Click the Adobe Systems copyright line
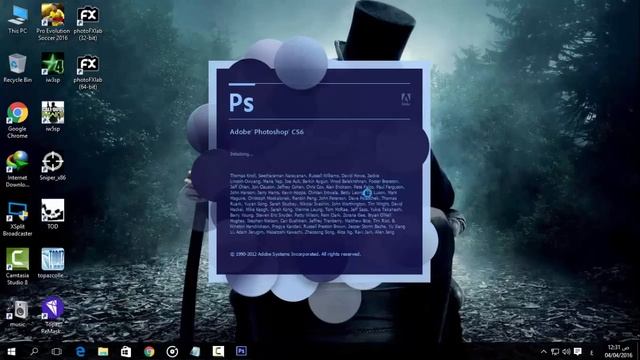This screenshot has width=640, height=360. pos(295,254)
